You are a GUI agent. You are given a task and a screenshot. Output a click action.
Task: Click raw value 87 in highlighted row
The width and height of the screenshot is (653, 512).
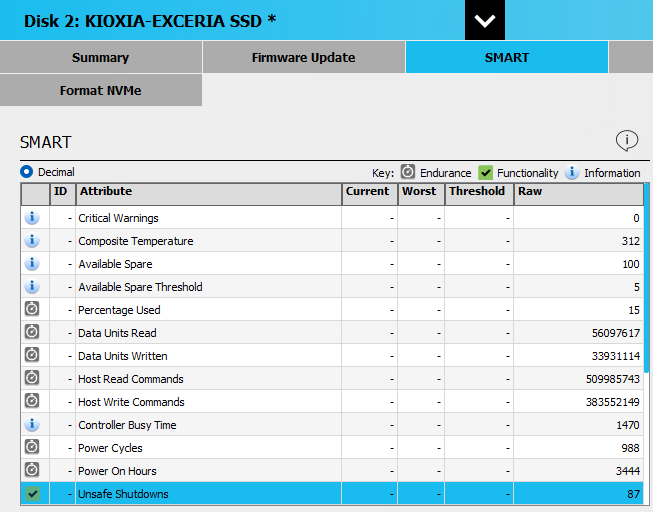(633, 494)
